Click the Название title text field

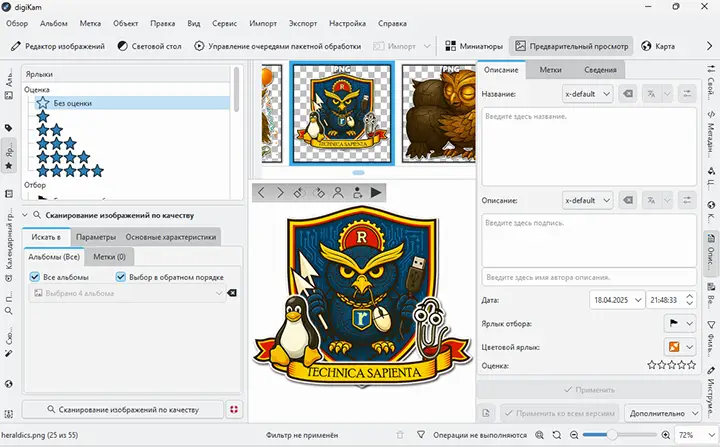tap(589, 147)
